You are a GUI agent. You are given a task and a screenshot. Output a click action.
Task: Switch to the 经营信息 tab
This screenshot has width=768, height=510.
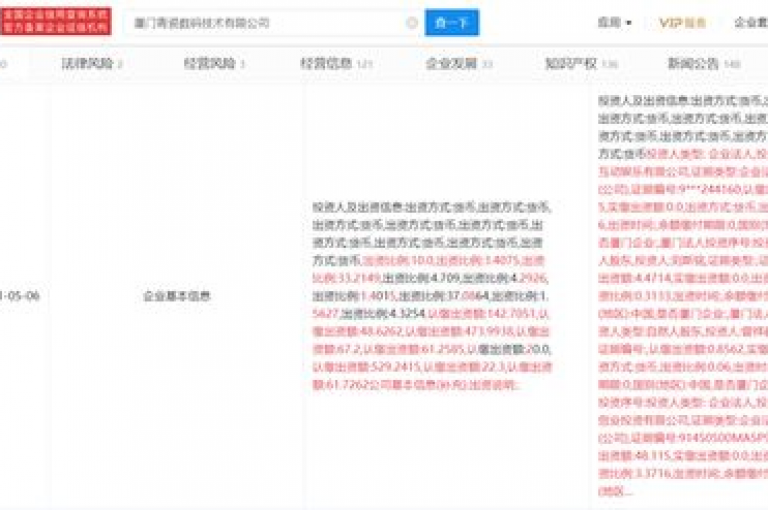pos(336,63)
